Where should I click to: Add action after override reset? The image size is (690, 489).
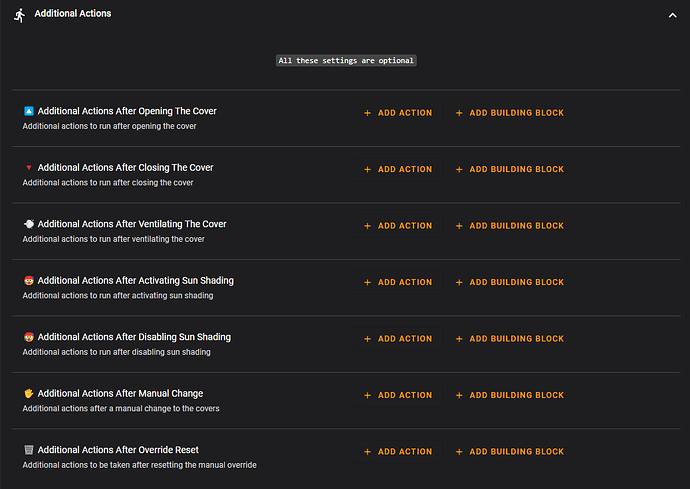point(398,452)
